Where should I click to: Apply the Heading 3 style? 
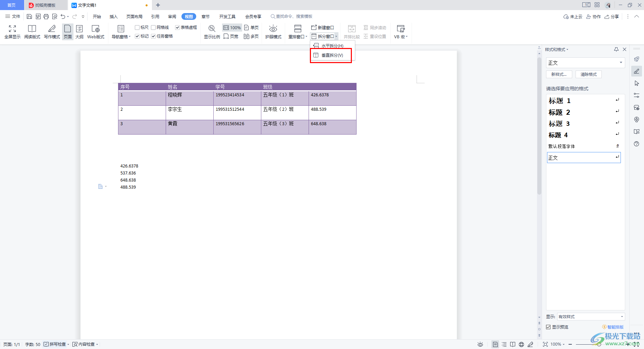(584, 123)
